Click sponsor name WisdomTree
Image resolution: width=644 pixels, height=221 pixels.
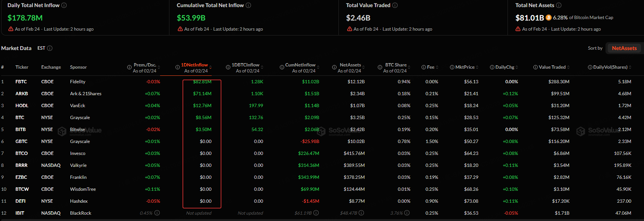pos(83,189)
